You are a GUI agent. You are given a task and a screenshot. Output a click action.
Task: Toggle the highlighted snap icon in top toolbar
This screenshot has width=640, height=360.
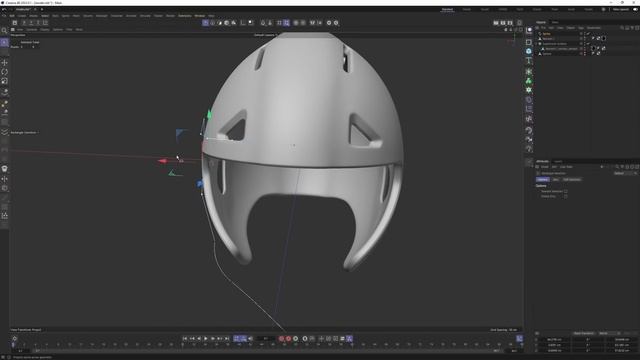click(287, 23)
